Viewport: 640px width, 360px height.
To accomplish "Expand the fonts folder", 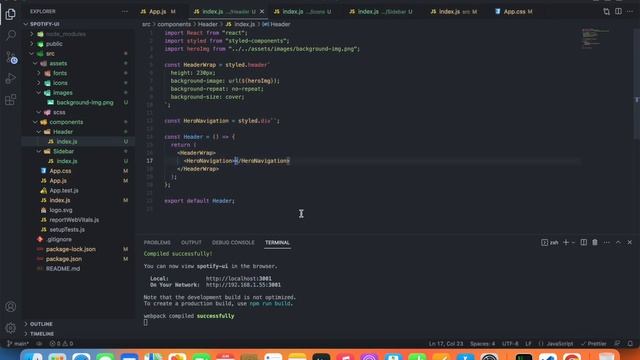I will (x=39, y=73).
